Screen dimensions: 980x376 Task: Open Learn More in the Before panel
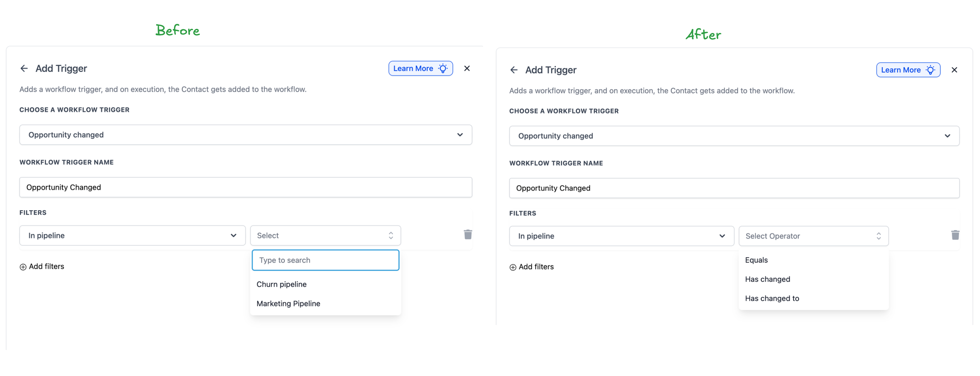(x=421, y=68)
